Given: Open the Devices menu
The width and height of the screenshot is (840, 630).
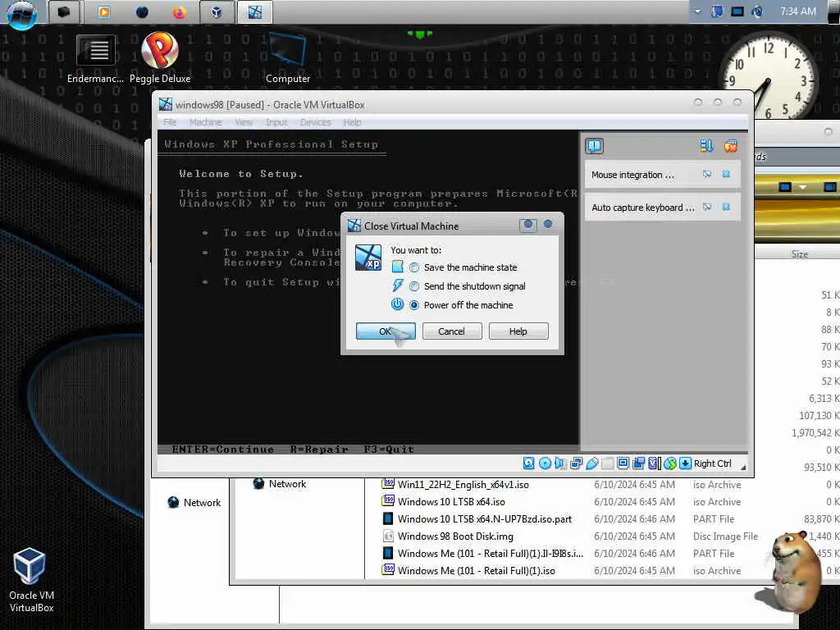Looking at the screenshot, I should pyautogui.click(x=316, y=122).
